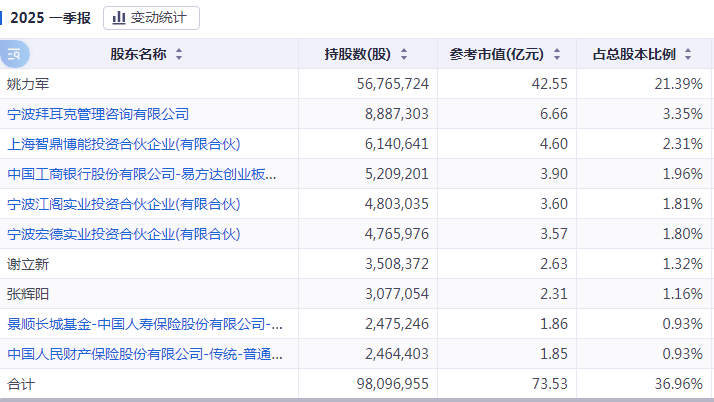The height and width of the screenshot is (402, 714).
Task: Select share count 6,140,641
Action: tap(397, 144)
